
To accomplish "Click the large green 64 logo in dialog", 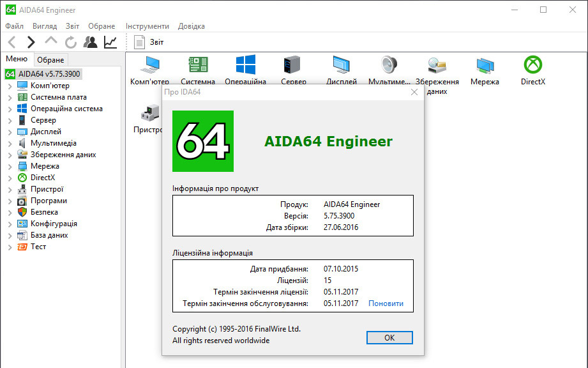I will click(203, 141).
